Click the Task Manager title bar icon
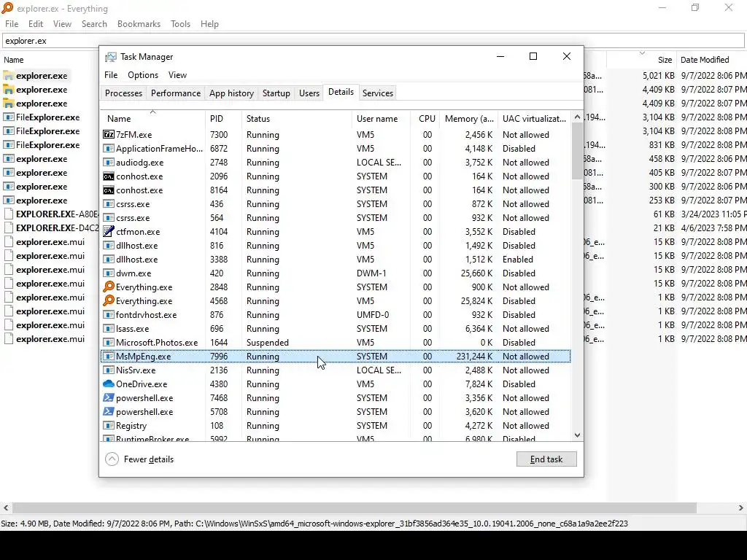747x560 pixels. 111,57
